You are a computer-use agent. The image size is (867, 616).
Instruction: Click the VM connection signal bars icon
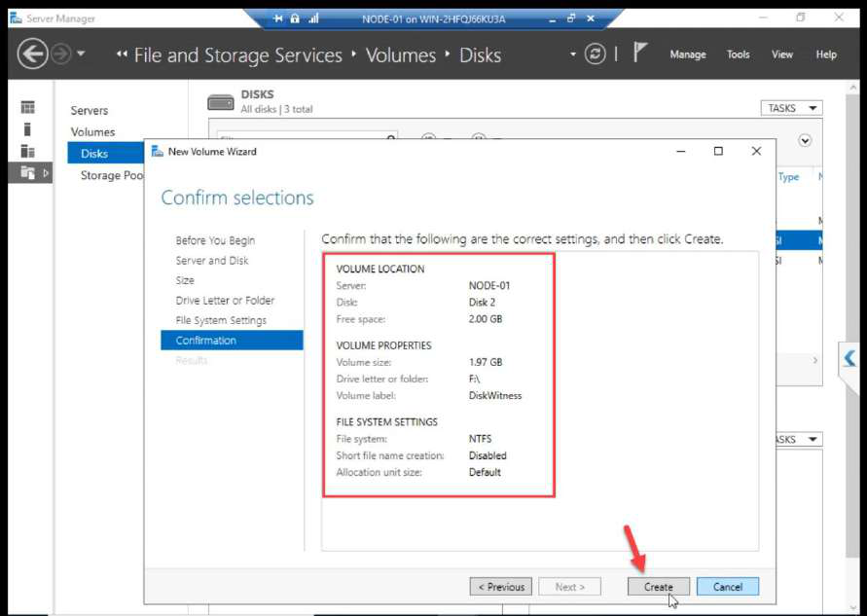click(x=314, y=18)
